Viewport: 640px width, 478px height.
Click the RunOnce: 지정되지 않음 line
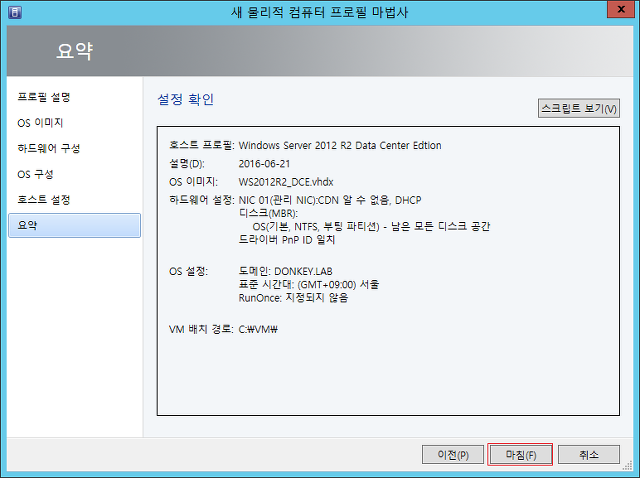point(293,298)
